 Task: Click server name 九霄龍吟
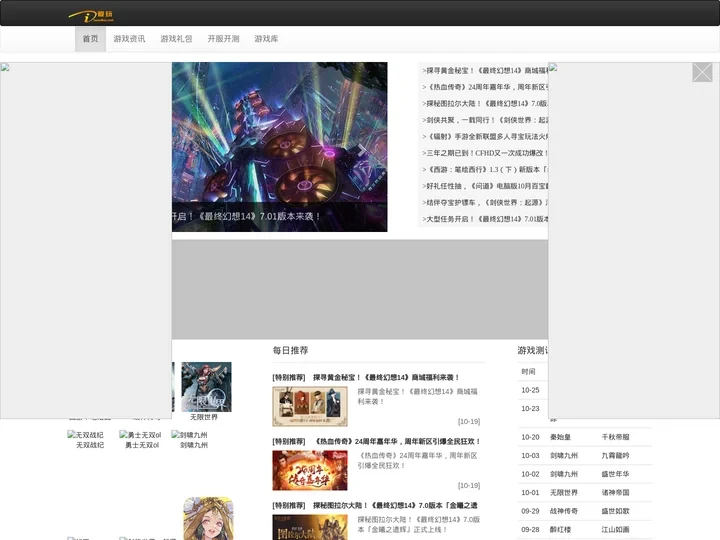pyautogui.click(x=615, y=456)
